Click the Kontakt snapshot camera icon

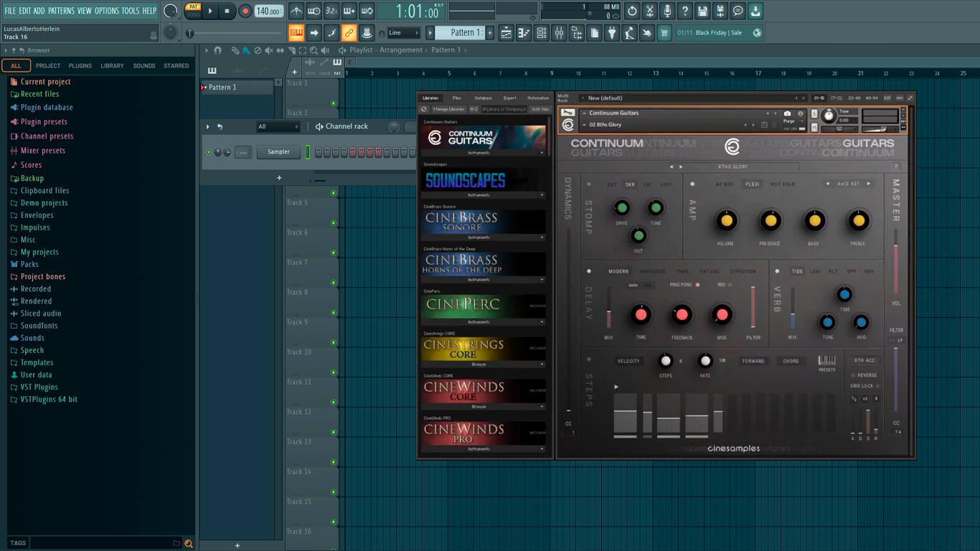click(788, 113)
